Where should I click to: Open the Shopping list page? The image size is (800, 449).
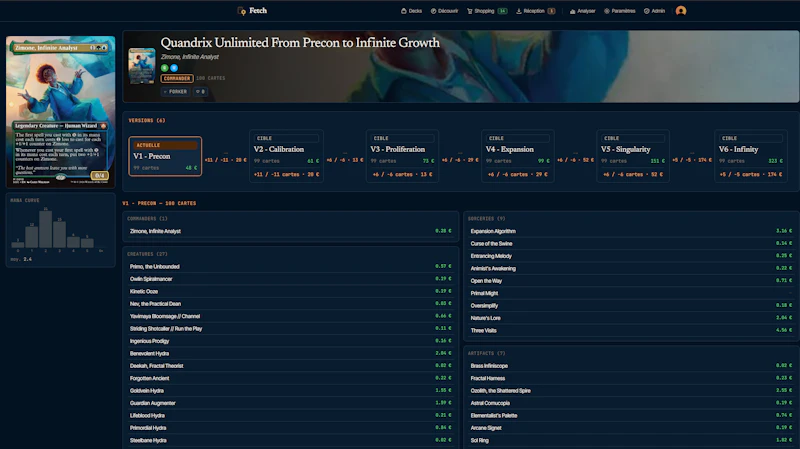click(487, 11)
